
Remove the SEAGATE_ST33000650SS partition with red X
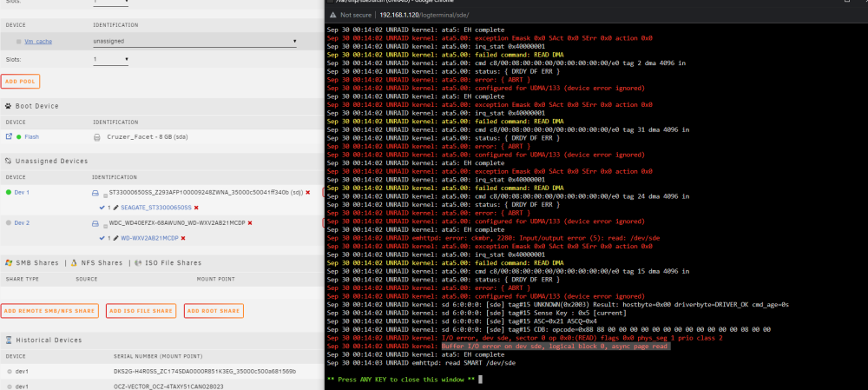point(196,208)
